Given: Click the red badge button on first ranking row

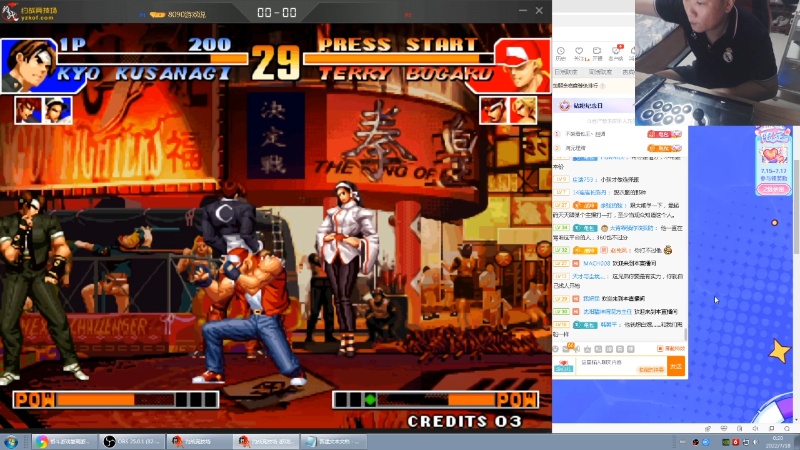Looking at the screenshot, I should click(x=665, y=134).
